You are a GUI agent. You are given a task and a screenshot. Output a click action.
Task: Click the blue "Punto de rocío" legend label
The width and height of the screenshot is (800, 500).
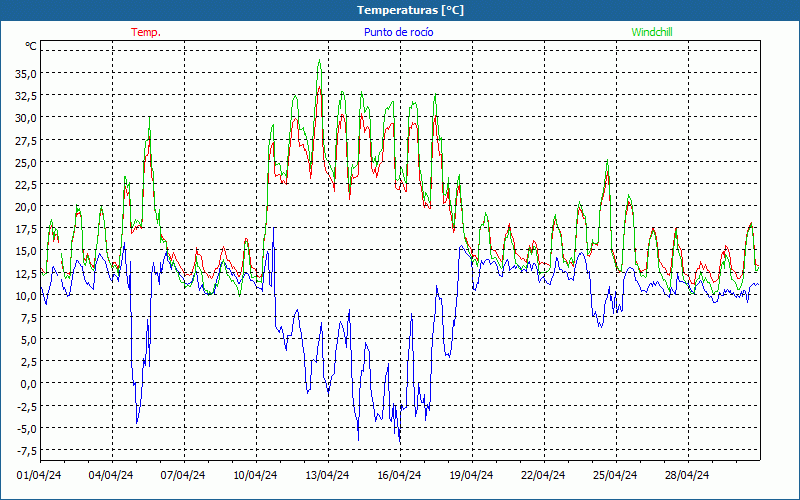pos(398,32)
